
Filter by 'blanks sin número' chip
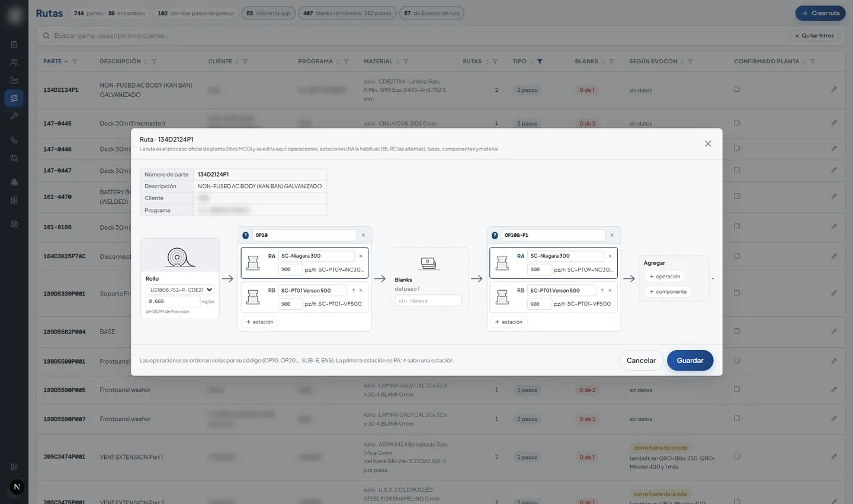tap(347, 13)
